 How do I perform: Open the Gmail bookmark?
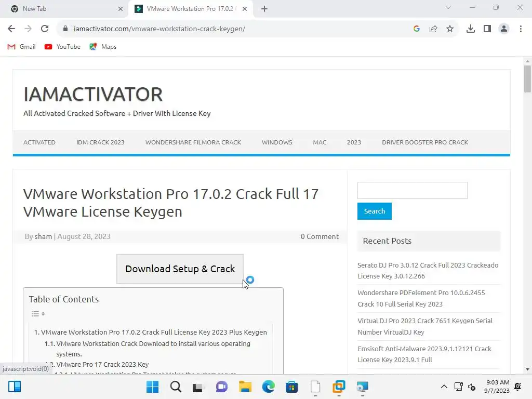coord(21,47)
